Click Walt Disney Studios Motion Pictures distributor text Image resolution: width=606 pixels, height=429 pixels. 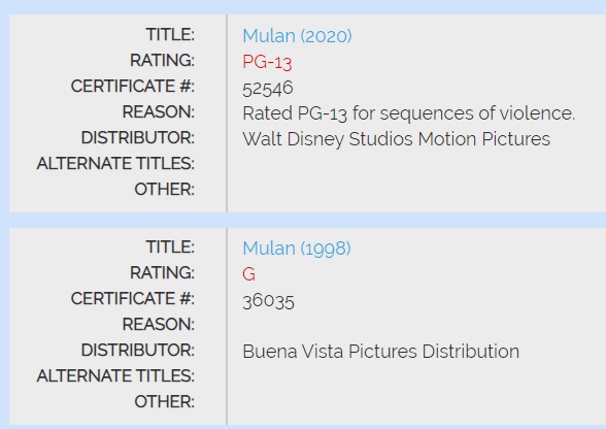pyautogui.click(x=396, y=139)
